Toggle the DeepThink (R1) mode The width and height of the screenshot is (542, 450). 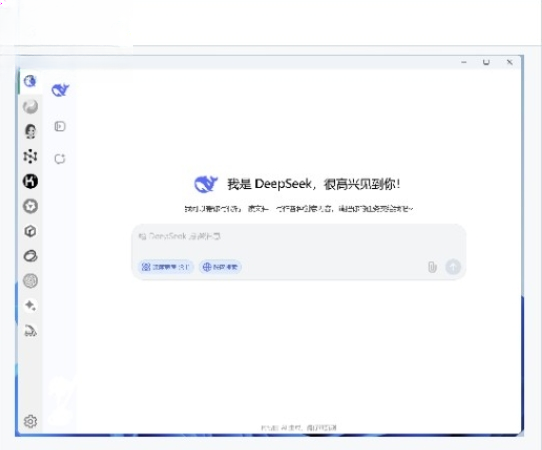(166, 267)
